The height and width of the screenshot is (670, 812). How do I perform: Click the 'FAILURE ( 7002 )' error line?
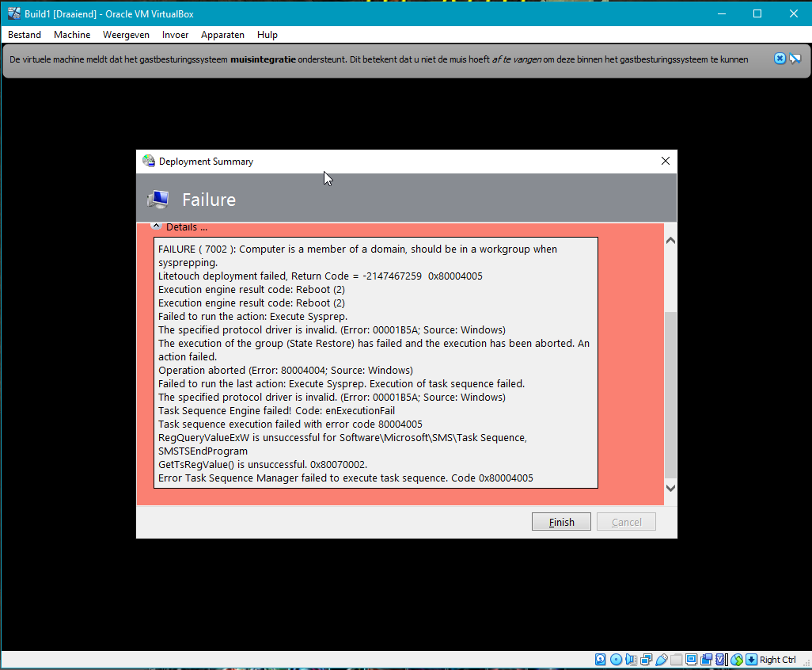point(357,256)
